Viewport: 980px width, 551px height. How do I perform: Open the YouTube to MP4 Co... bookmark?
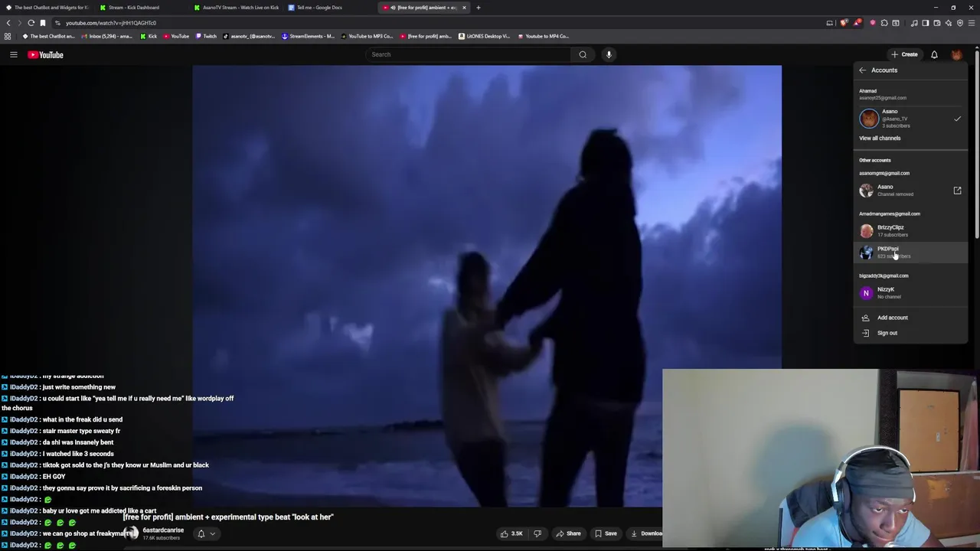543,36
